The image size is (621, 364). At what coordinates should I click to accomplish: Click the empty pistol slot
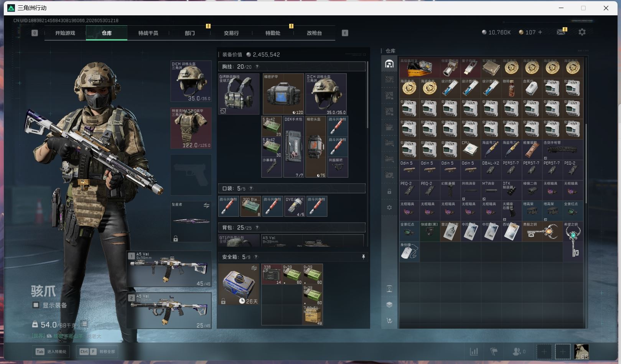pyautogui.click(x=191, y=175)
